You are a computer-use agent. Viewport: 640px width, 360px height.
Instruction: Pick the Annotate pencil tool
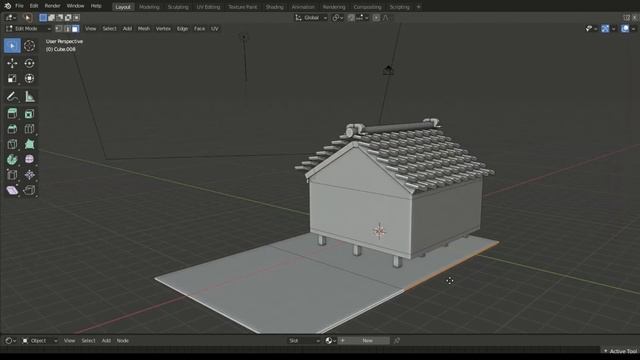pyautogui.click(x=12, y=97)
